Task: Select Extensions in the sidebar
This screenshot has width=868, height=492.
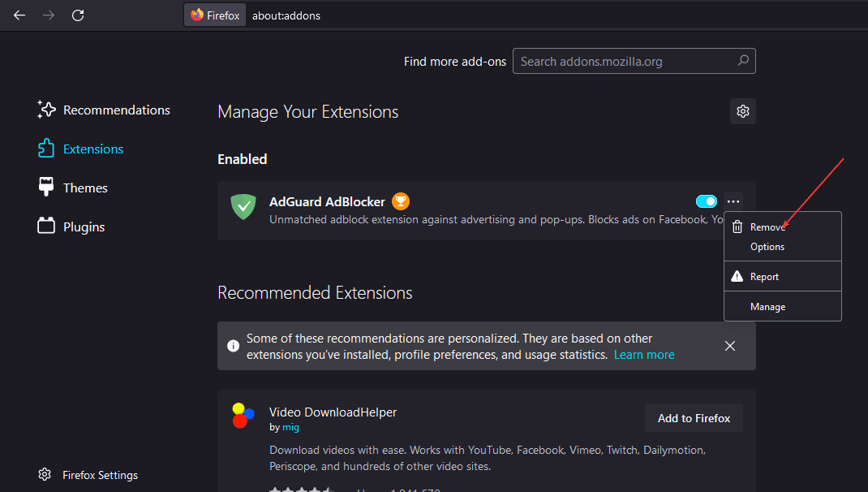Action: point(81,149)
